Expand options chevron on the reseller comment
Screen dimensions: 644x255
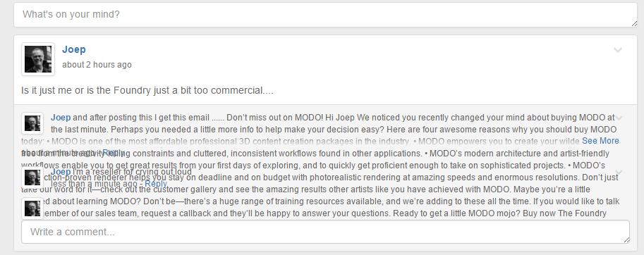(x=619, y=172)
